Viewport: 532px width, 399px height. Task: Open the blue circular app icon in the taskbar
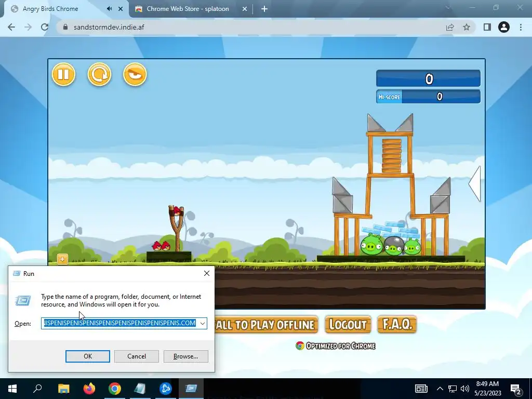[166, 389]
